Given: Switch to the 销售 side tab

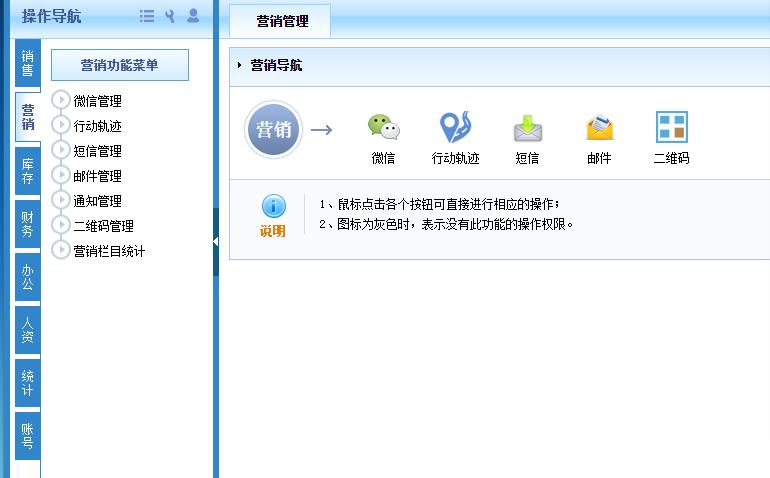Looking at the screenshot, I should point(28,64).
